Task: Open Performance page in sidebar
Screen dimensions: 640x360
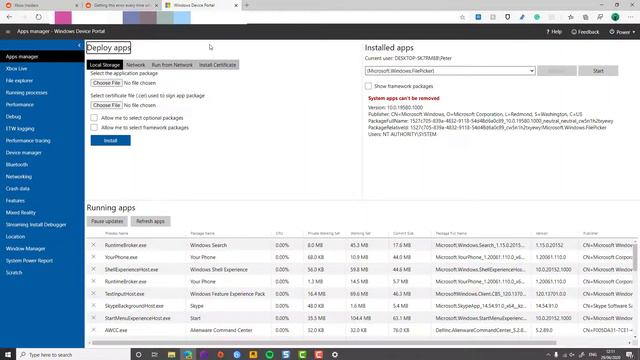Action: [20, 104]
